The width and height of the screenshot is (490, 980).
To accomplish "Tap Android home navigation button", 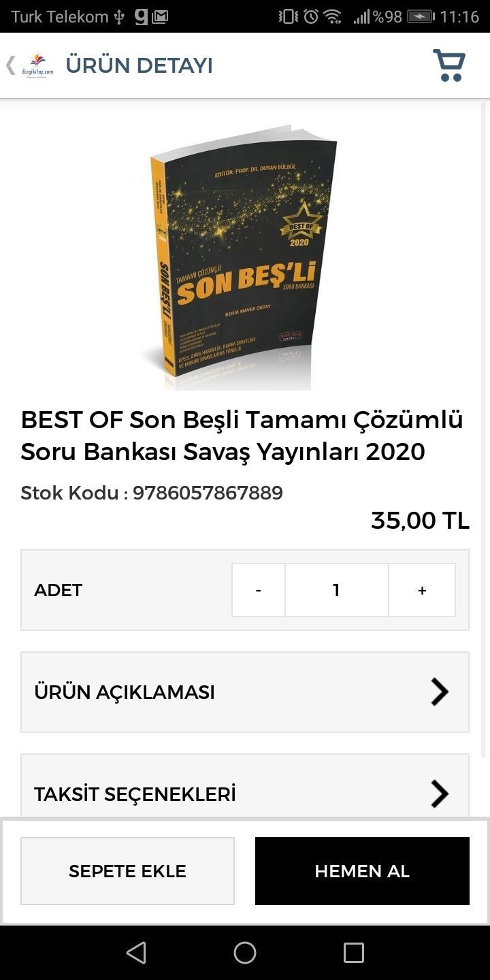I will point(245,953).
